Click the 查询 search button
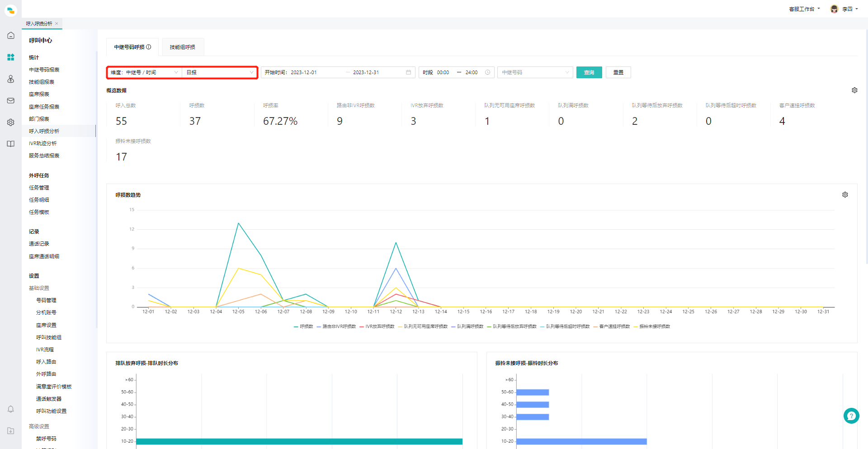This screenshot has height=449, width=868. click(x=589, y=72)
